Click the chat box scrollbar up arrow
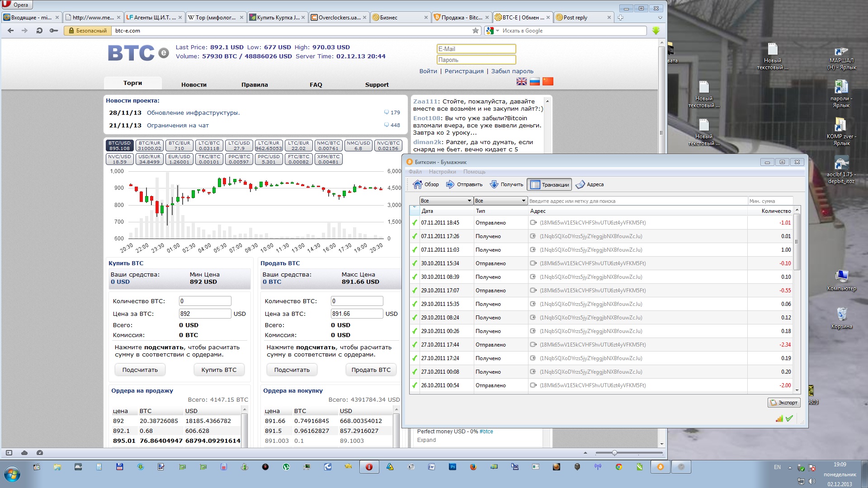 tap(547, 101)
